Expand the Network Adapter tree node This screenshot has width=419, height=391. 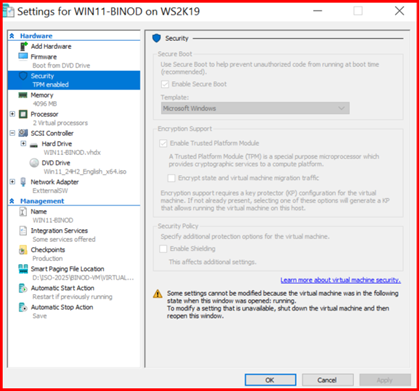(12, 182)
